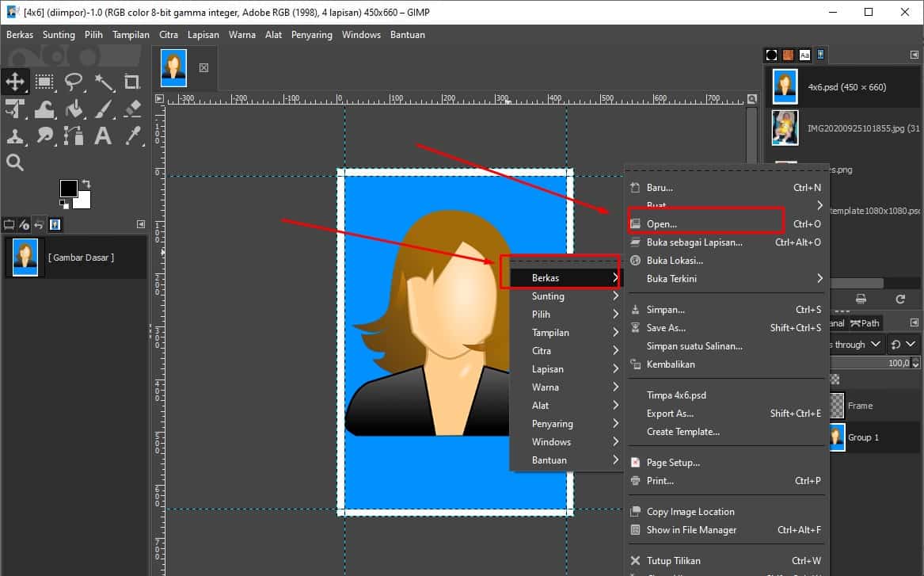Choose Show in File Manager
The image size is (924, 576).
[726, 530]
